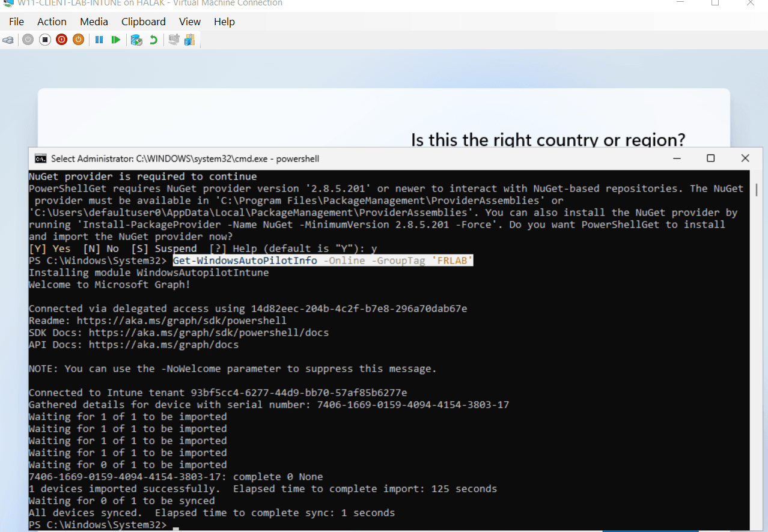
Task: Open the Action menu
Action: coord(52,22)
